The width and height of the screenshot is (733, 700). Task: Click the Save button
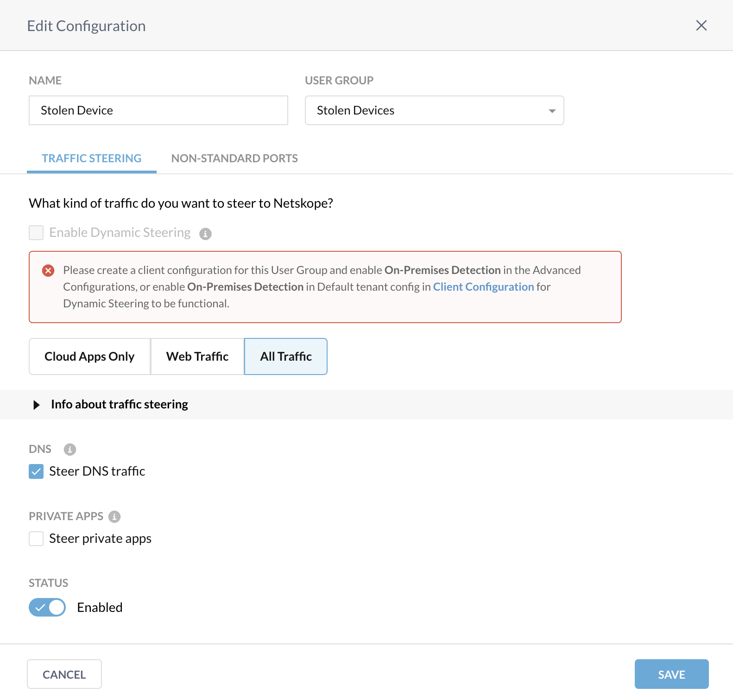click(x=671, y=674)
